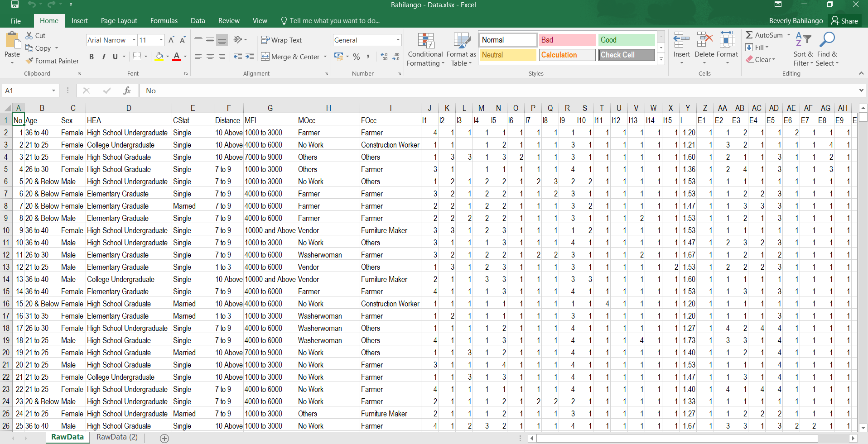Add a new sheet with the plus icon

coord(164,438)
